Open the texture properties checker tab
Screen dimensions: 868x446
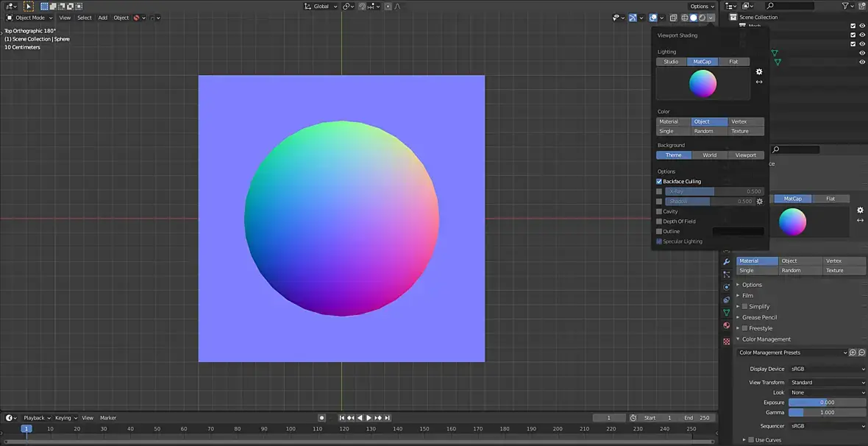(727, 341)
